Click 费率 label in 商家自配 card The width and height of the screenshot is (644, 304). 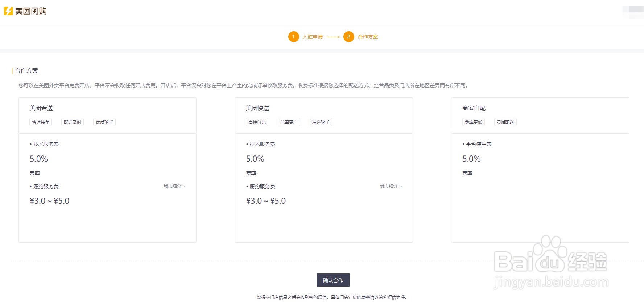point(467,173)
